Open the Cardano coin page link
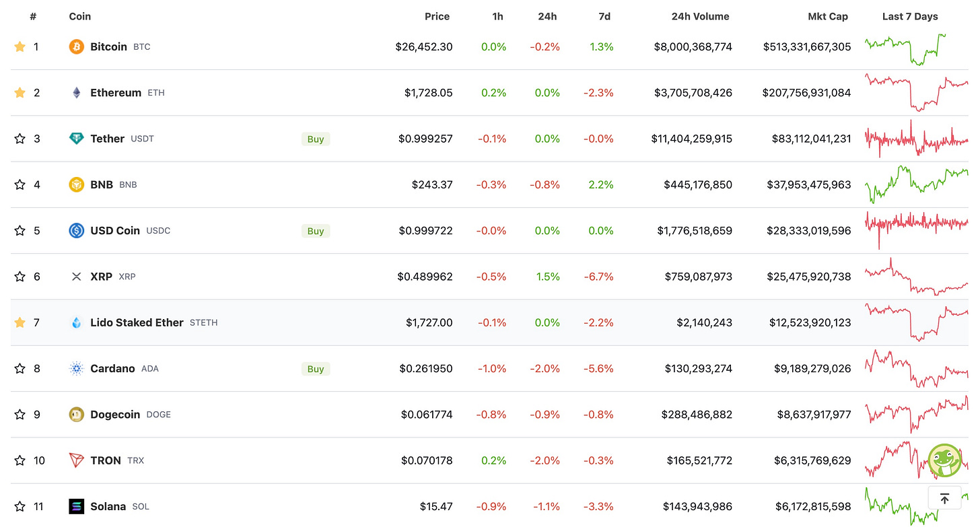980x527 pixels. coord(113,368)
